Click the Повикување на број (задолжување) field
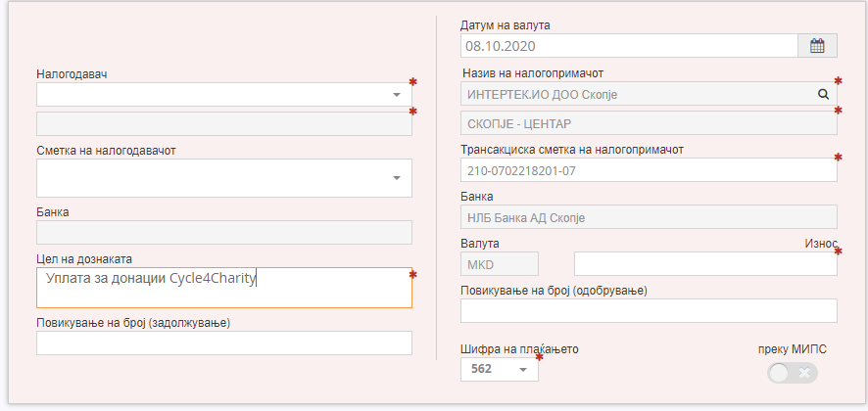Image resolution: width=868 pixels, height=411 pixels. 224,342
